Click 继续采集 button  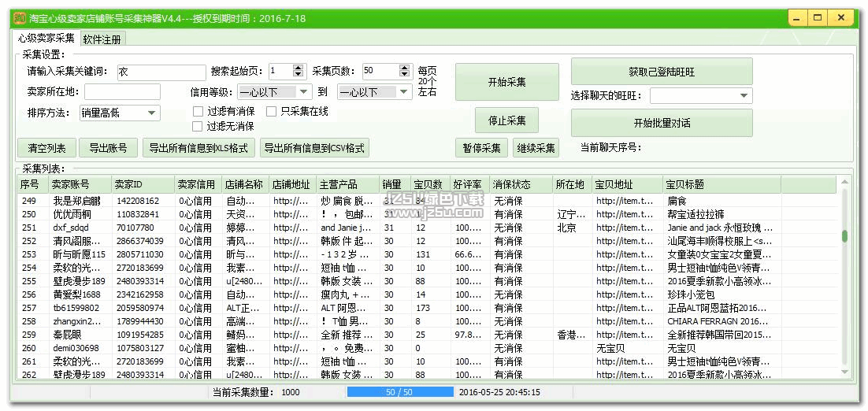536,148
